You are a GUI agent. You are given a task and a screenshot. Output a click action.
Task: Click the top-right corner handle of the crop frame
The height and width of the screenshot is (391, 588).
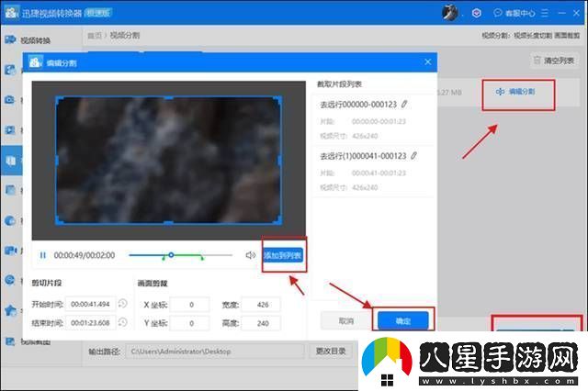(x=279, y=98)
